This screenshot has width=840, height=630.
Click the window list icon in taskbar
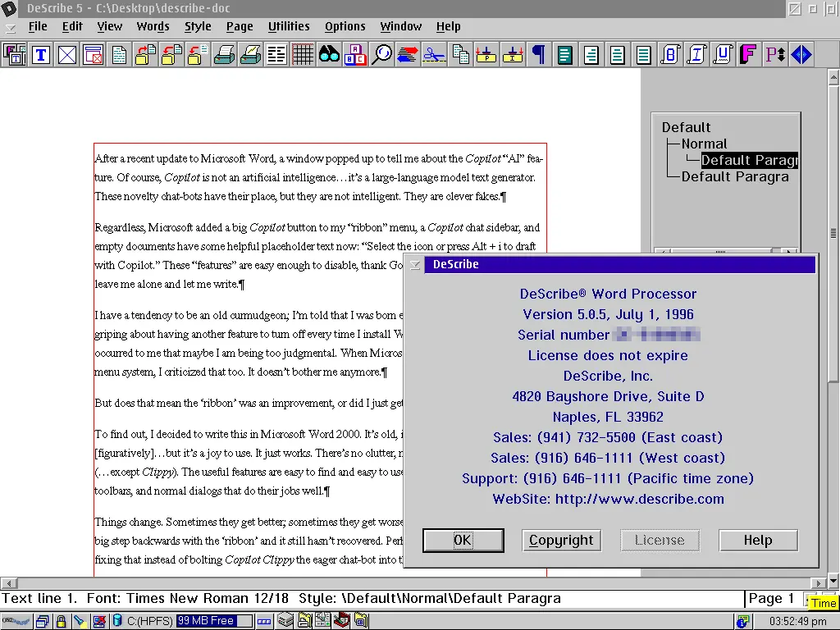(x=43, y=622)
